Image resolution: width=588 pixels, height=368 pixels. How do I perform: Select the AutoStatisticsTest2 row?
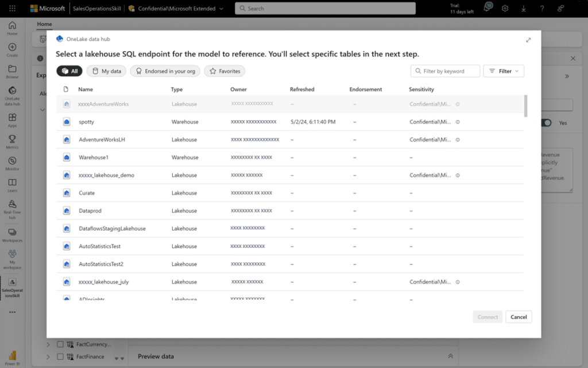[x=290, y=264]
